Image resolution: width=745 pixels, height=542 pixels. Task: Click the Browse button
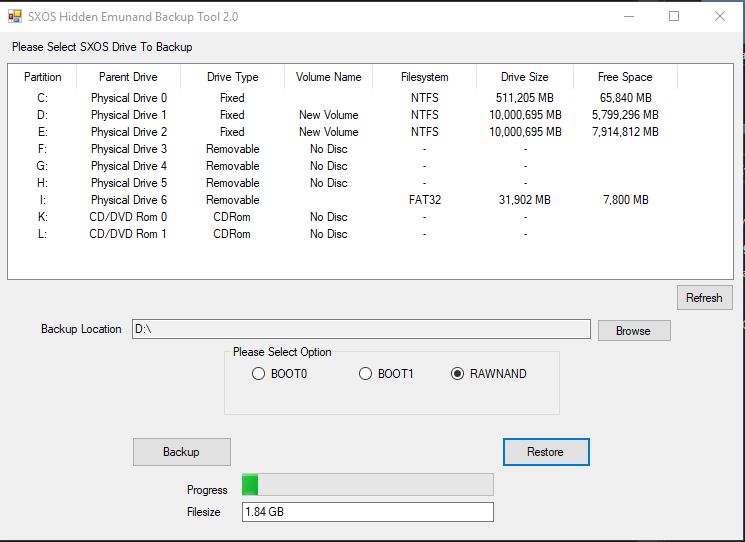pos(634,331)
